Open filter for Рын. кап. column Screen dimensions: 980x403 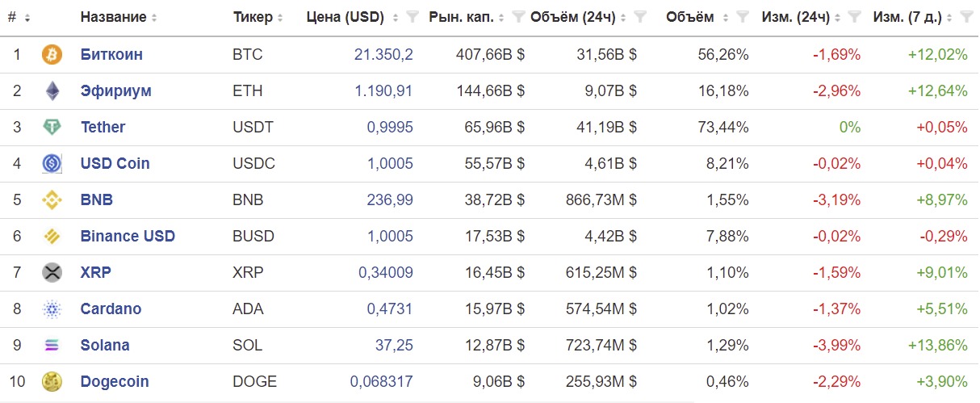519,17
